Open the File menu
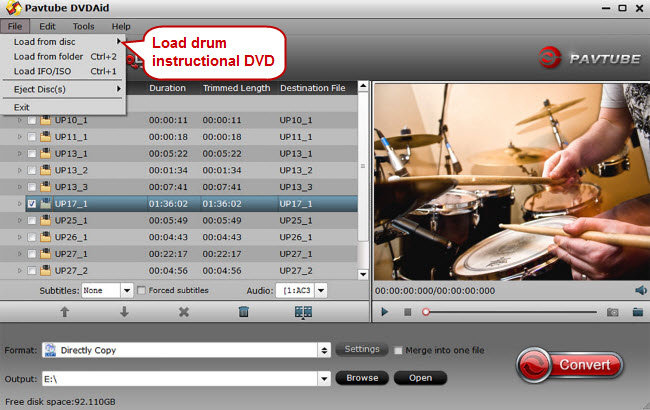 pyautogui.click(x=15, y=26)
